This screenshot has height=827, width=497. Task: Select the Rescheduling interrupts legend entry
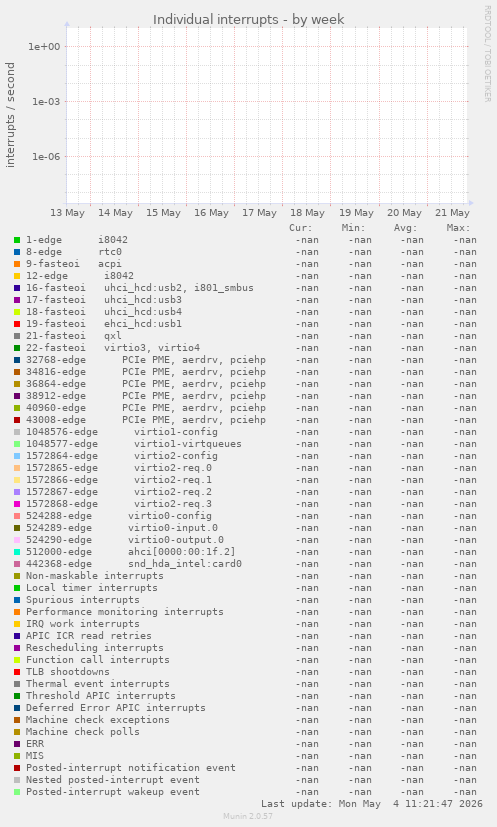tap(95, 648)
